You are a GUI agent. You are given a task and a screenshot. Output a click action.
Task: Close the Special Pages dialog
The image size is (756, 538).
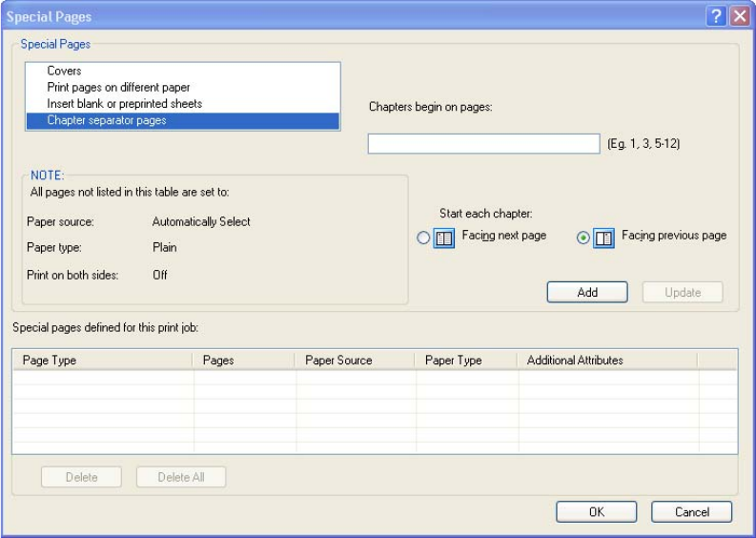[739, 16]
